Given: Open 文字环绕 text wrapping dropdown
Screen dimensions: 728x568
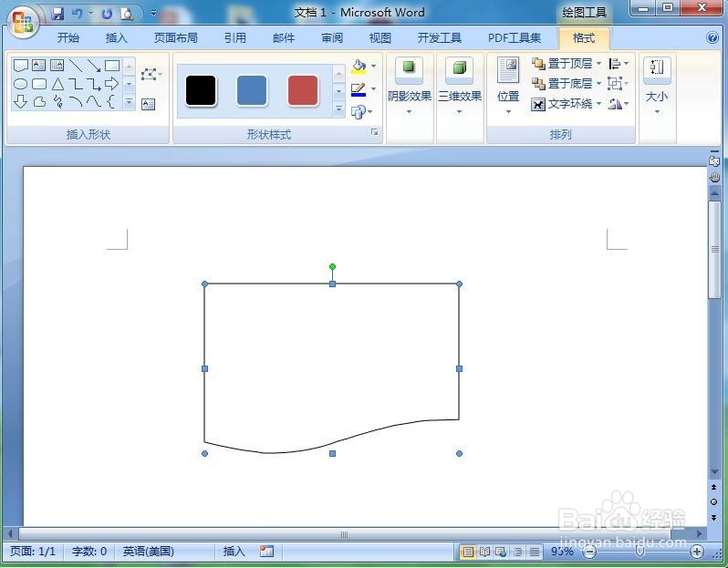Looking at the screenshot, I should [567, 104].
